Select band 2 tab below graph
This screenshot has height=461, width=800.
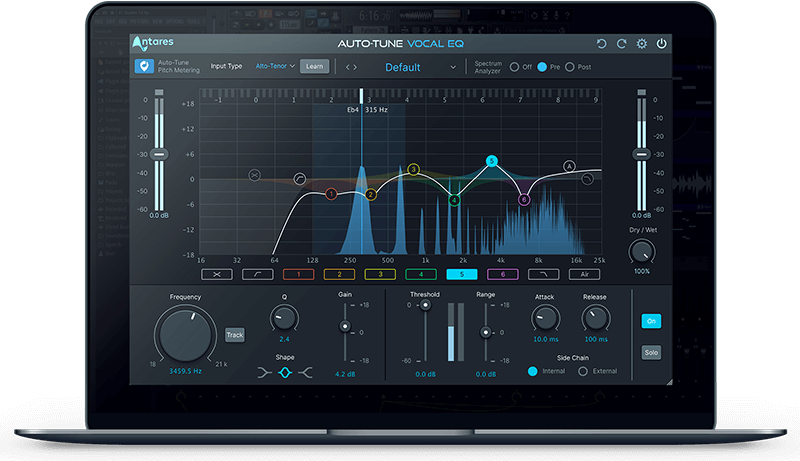[x=339, y=274]
